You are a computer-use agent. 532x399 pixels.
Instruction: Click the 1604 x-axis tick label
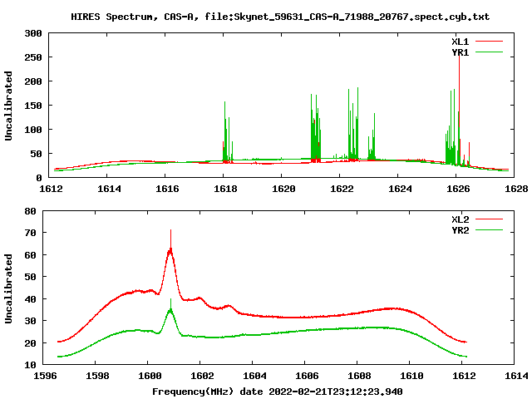coord(254,376)
